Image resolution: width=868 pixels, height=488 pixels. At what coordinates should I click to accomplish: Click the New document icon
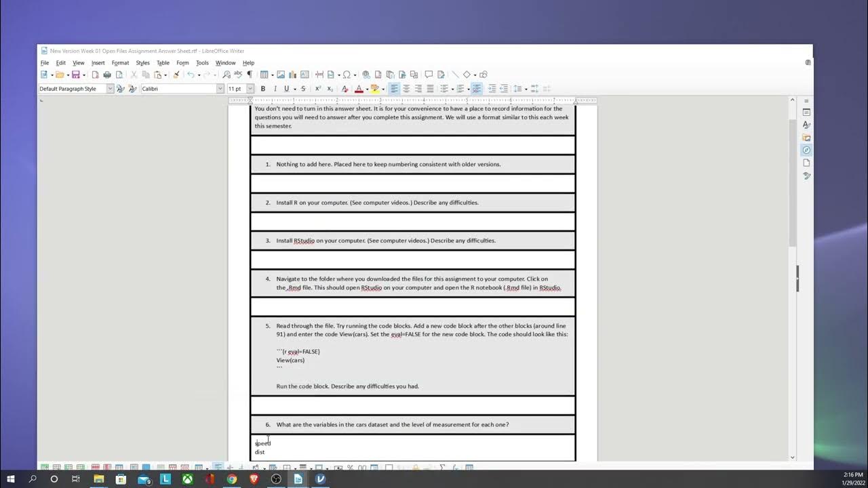click(44, 75)
